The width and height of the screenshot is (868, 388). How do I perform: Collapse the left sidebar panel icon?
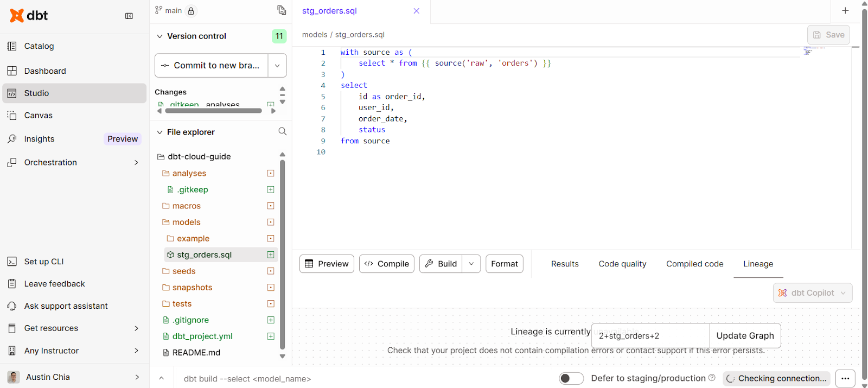coord(129,16)
